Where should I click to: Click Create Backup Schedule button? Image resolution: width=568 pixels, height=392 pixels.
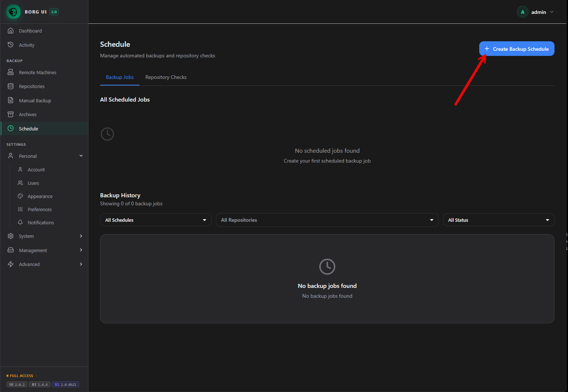pyautogui.click(x=516, y=49)
